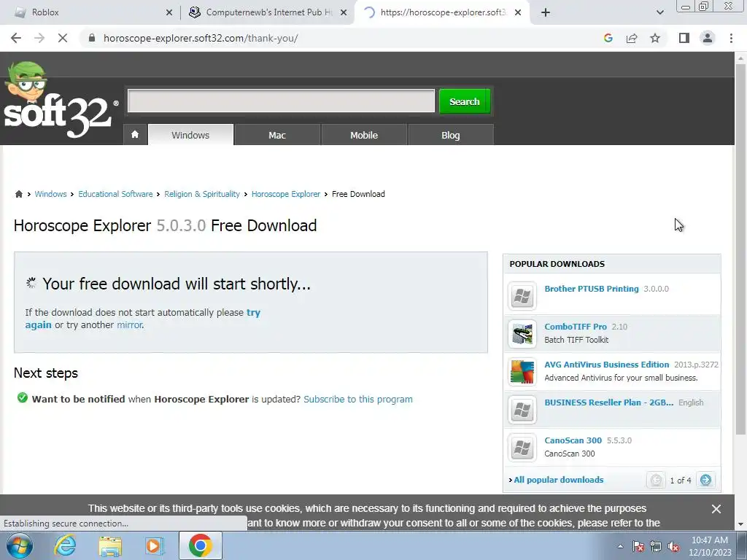Close the horoscope-explorer tab
This screenshot has width=747, height=560.
coord(518,12)
